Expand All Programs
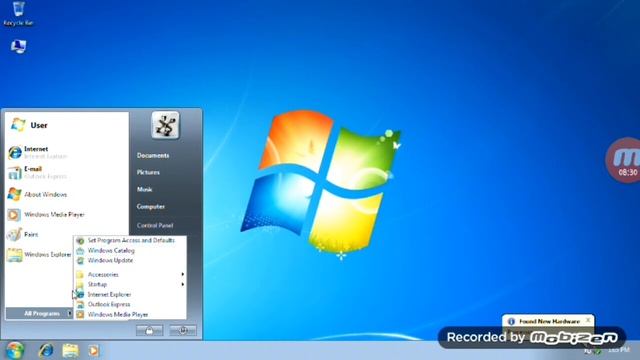This screenshot has height=360, width=640. (39, 313)
